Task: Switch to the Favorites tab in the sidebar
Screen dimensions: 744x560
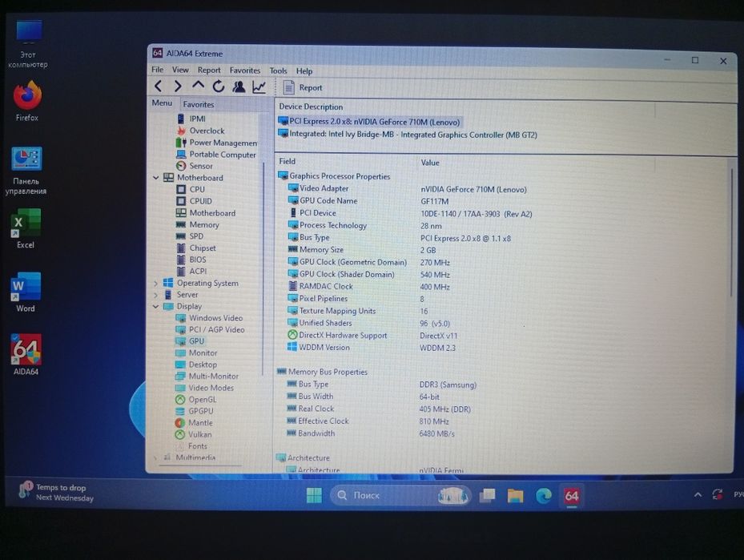Action: point(199,104)
